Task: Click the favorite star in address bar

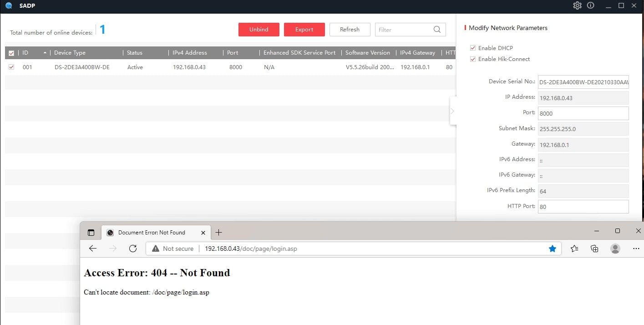Action: pos(553,249)
